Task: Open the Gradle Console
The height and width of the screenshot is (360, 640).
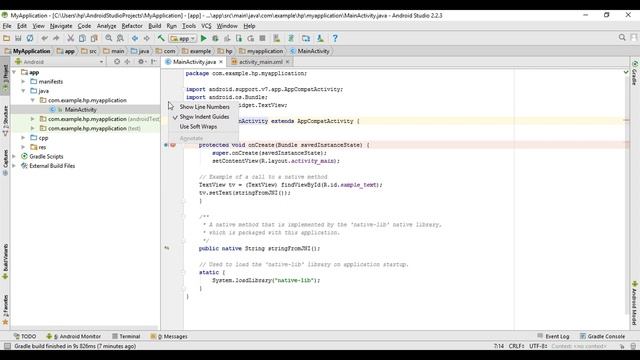Action: (x=602, y=336)
